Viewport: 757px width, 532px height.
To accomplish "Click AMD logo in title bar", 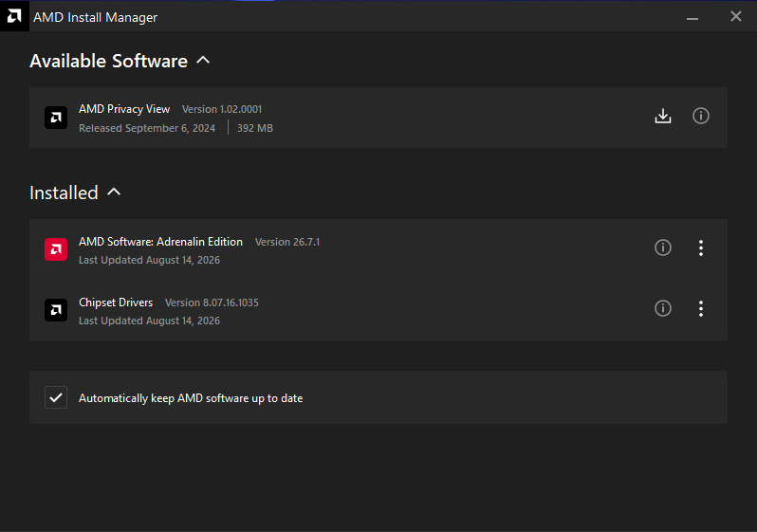I will (14, 16).
